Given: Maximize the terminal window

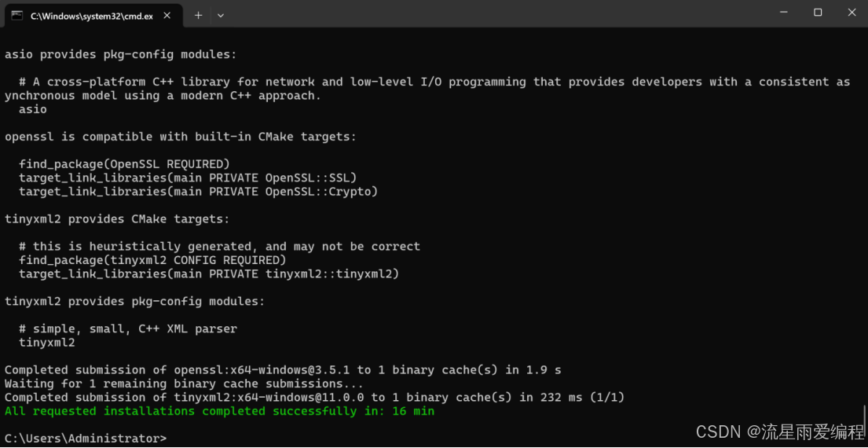Looking at the screenshot, I should click(818, 13).
